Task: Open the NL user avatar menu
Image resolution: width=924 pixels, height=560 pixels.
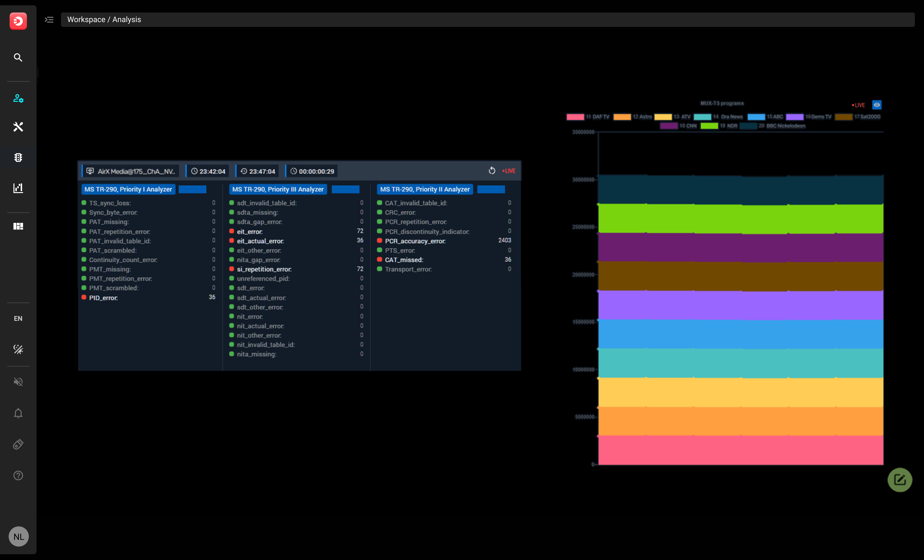Action: pos(18,536)
